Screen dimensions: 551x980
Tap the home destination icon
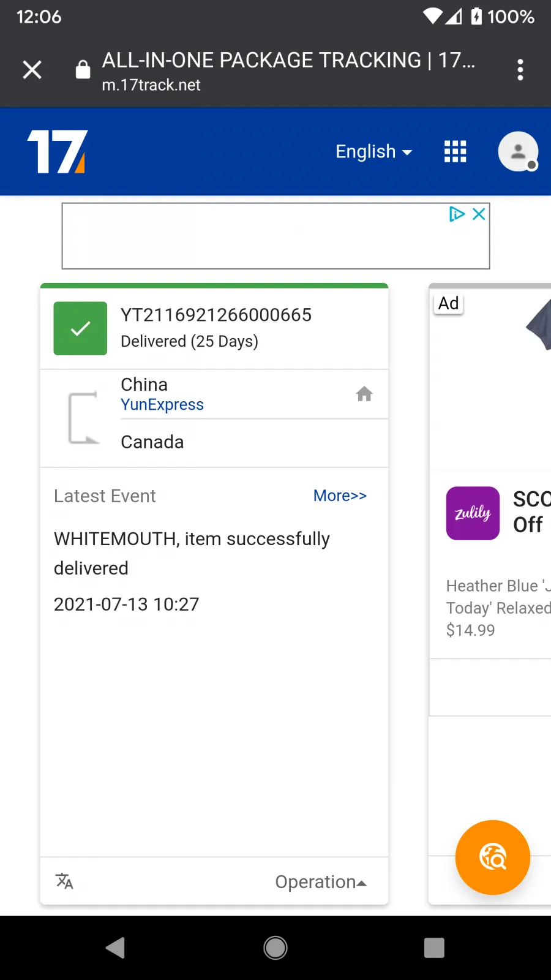click(364, 394)
